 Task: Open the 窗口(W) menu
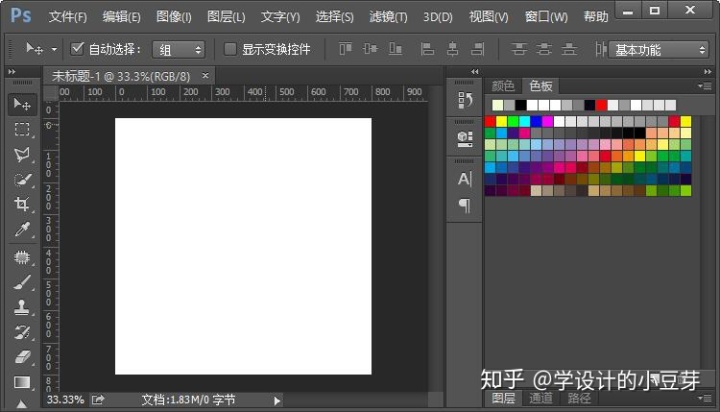tap(546, 17)
